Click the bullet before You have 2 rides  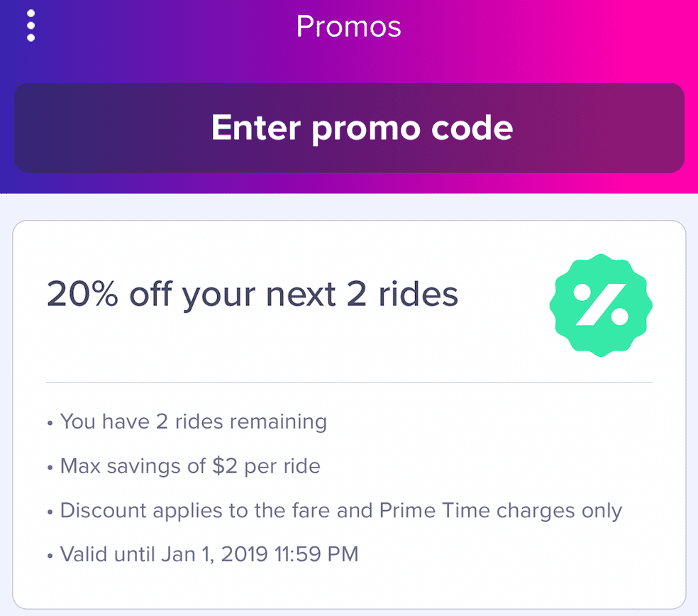pos(50,423)
